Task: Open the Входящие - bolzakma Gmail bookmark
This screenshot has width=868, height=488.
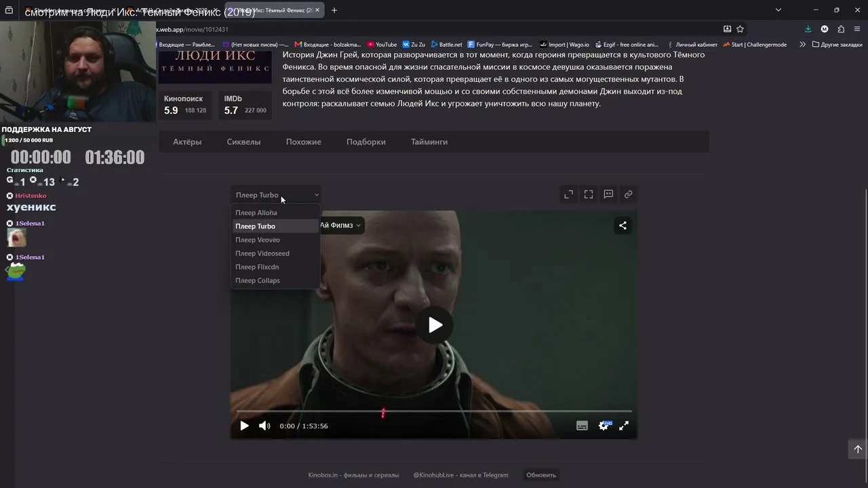Action: pyautogui.click(x=328, y=45)
